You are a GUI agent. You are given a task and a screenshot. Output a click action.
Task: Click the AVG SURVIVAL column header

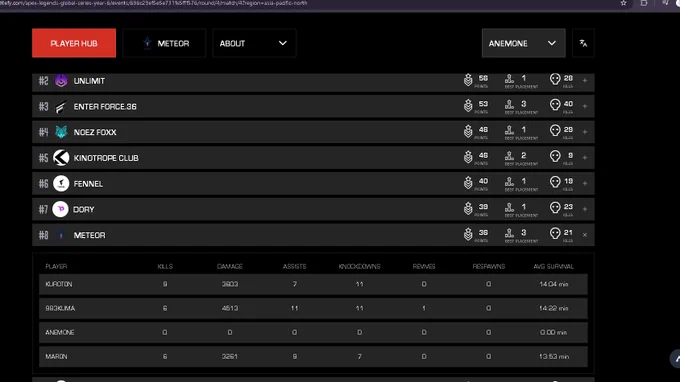click(x=553, y=266)
